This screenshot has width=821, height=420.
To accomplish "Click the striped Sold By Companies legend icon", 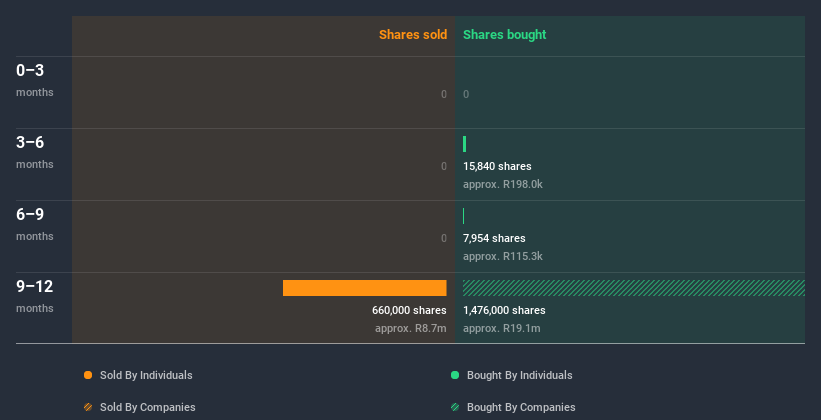I will tap(88, 407).
